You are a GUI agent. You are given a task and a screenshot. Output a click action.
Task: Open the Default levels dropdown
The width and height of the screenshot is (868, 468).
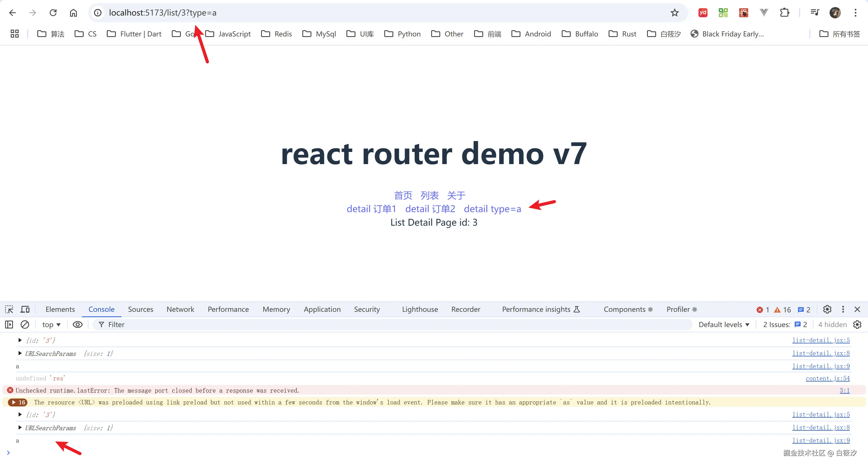click(x=724, y=325)
